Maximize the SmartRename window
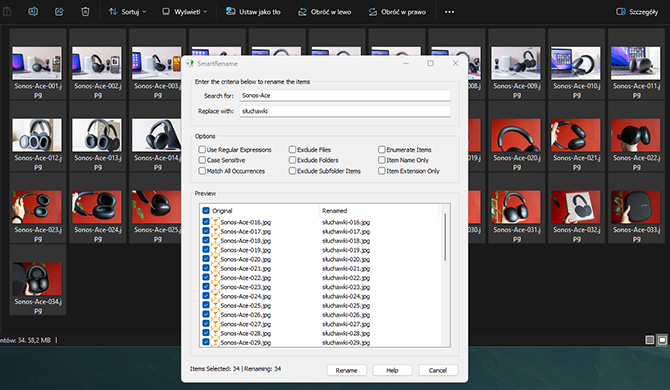The height and width of the screenshot is (390, 670). 431,63
